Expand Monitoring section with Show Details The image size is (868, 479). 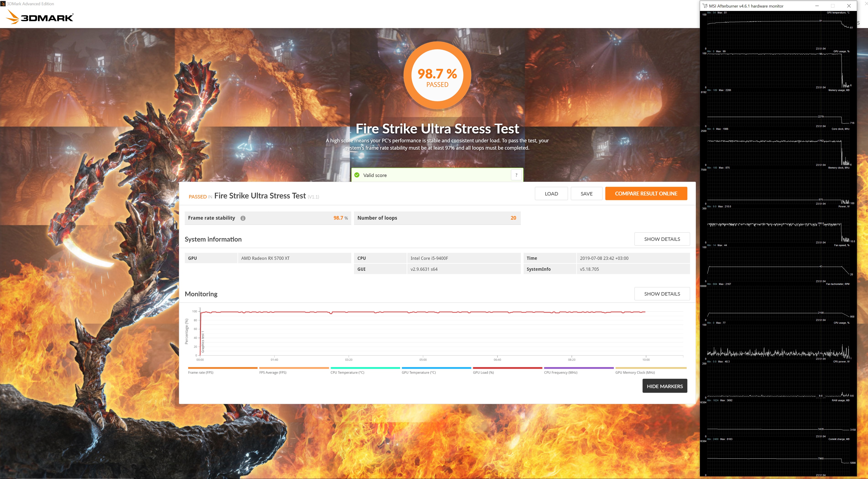662,294
